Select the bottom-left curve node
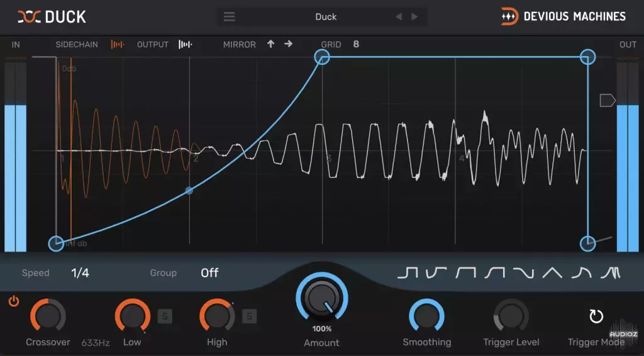 56,243
